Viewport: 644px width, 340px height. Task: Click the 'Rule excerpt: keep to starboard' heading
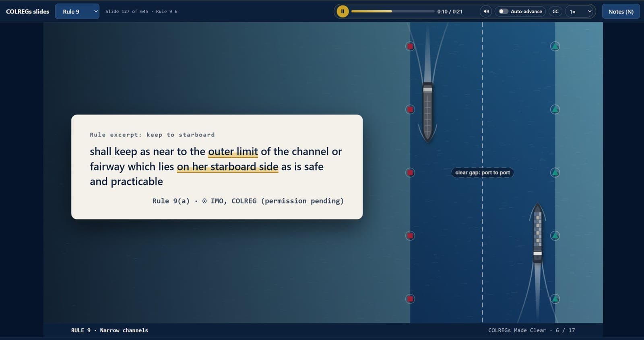pos(152,135)
